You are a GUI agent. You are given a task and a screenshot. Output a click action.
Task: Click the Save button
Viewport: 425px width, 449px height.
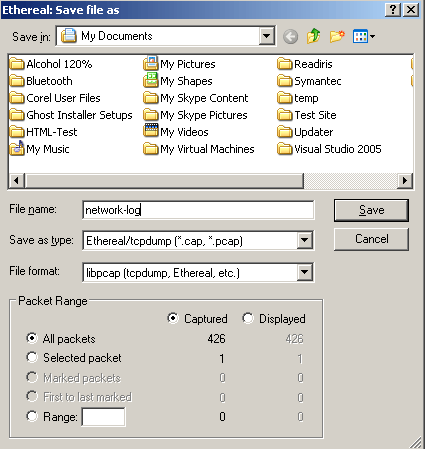[371, 210]
